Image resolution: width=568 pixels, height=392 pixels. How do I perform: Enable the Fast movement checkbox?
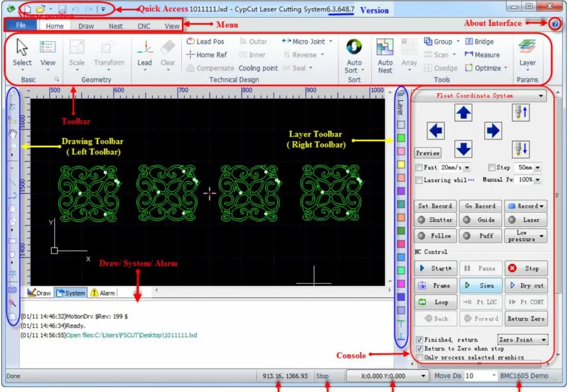click(420, 167)
